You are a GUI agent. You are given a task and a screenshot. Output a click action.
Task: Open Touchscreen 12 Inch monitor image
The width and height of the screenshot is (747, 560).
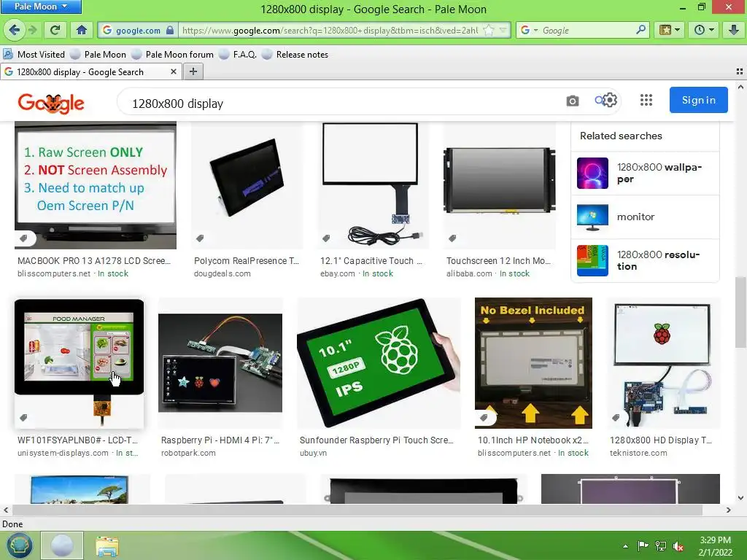click(499, 184)
